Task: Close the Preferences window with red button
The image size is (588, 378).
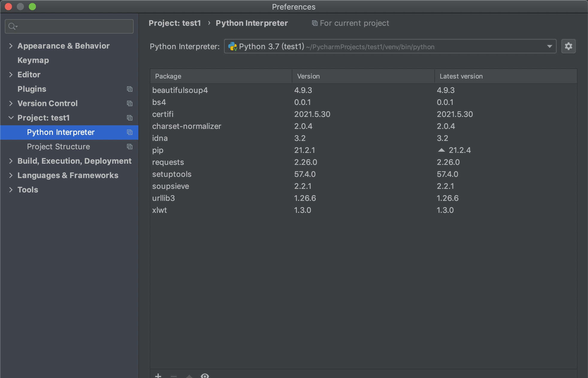Action: click(x=8, y=7)
